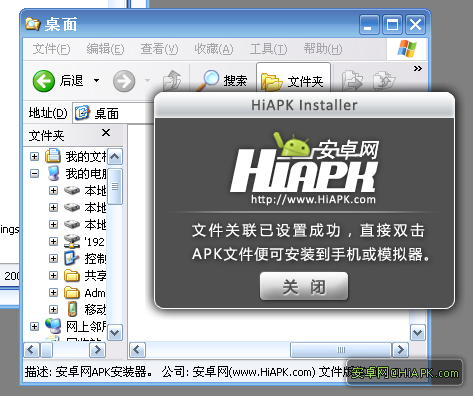Click the Windows flag logo
The height and width of the screenshot is (396, 473).
click(x=407, y=49)
